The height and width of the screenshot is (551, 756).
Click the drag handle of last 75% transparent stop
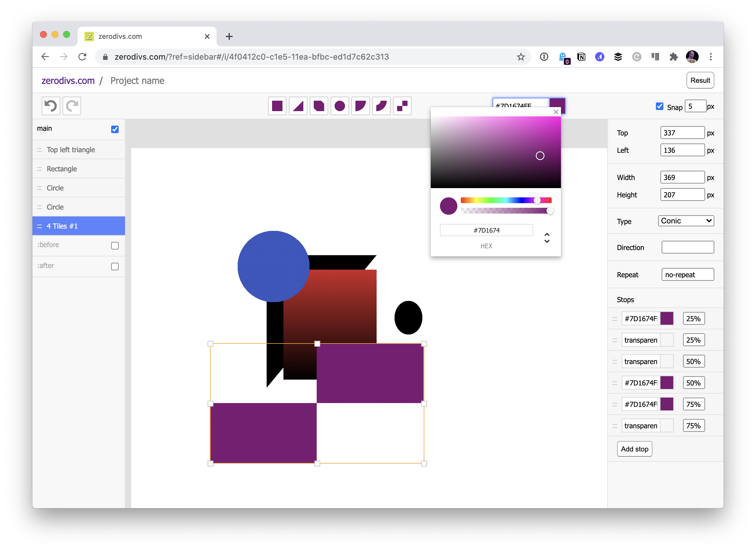[x=614, y=426]
